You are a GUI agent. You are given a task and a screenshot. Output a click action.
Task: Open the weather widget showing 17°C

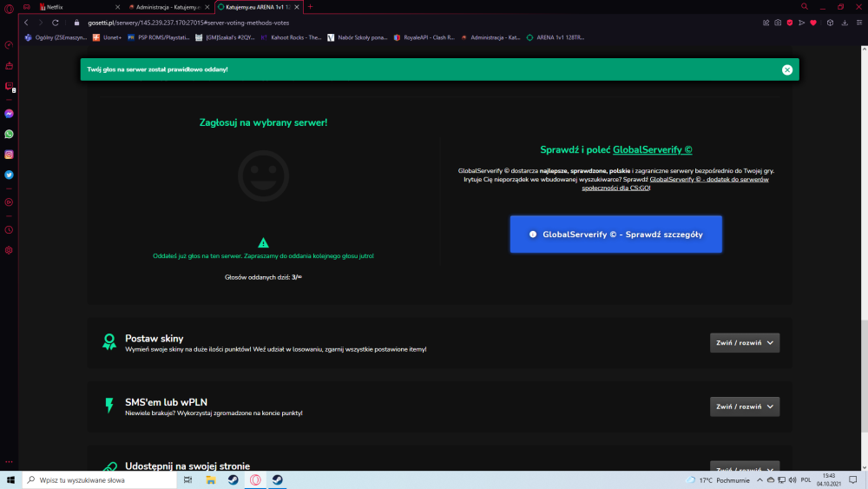(x=718, y=480)
